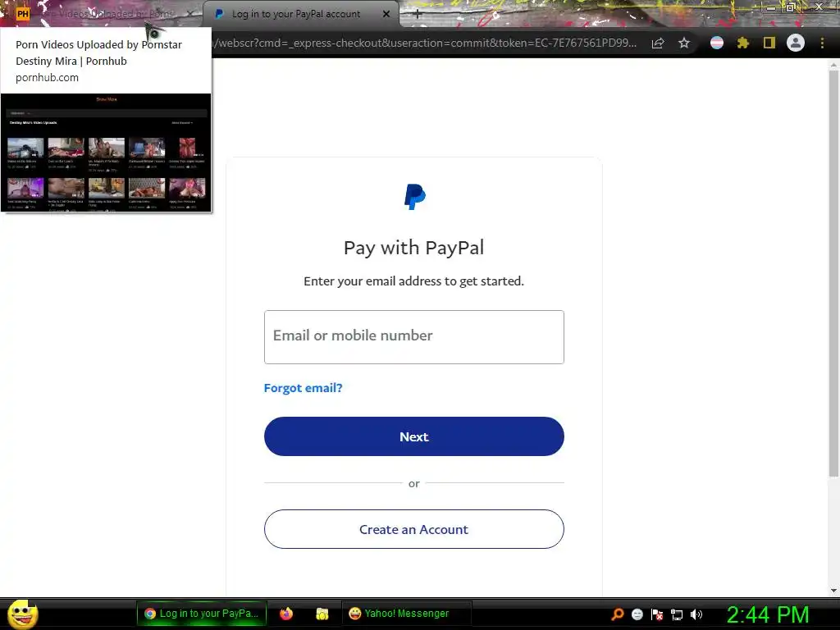Click the Email or mobile number field
Image resolution: width=840 pixels, height=630 pixels.
pyautogui.click(x=413, y=337)
